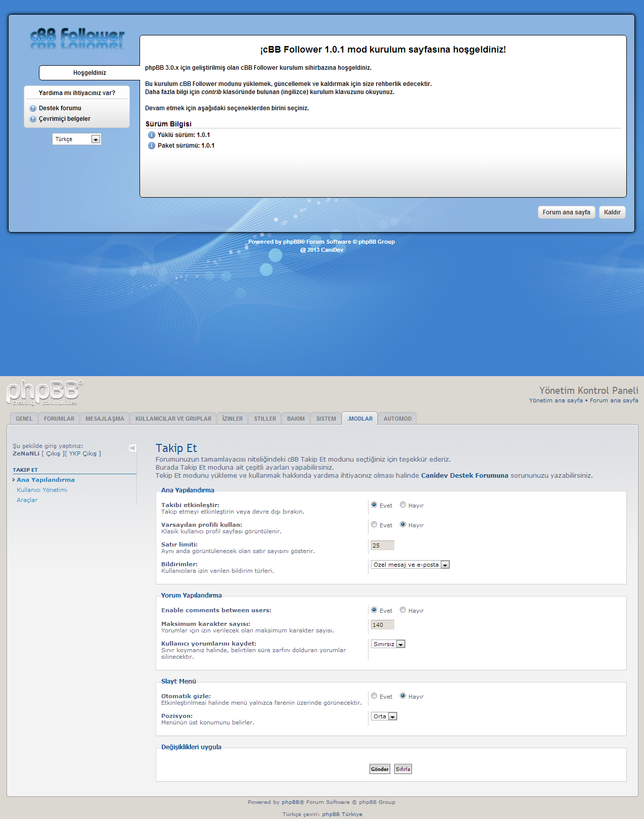644x819 pixels.
Task: Click the cBB Follower logo
Action: (x=77, y=38)
